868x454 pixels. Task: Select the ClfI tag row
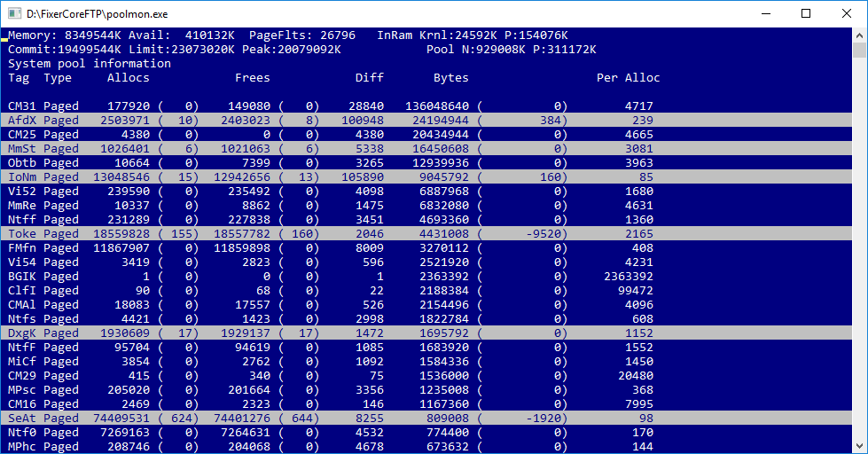pos(426,291)
